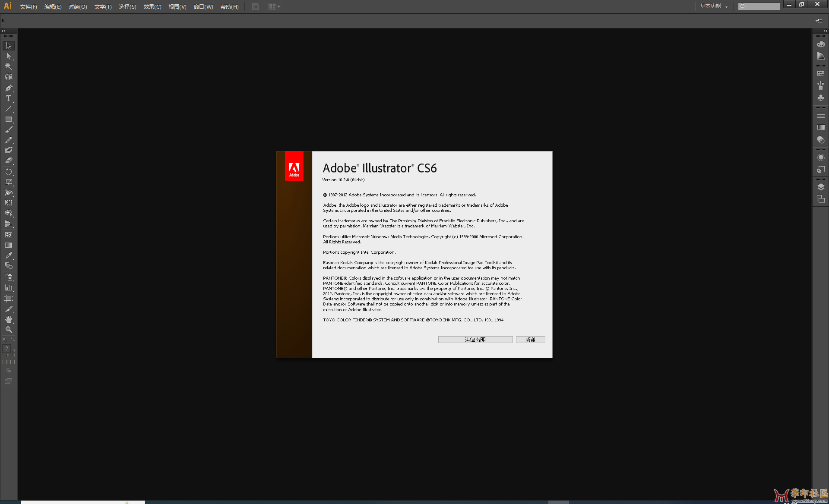The width and height of the screenshot is (829, 504).
Task: Select the Shape Builder tool
Action: point(8,214)
